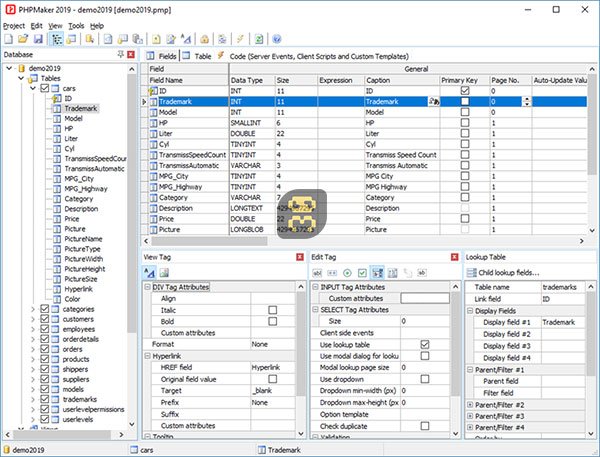Toggle the database tree pane toolbar icon
The image size is (600, 457).
tap(57, 39)
